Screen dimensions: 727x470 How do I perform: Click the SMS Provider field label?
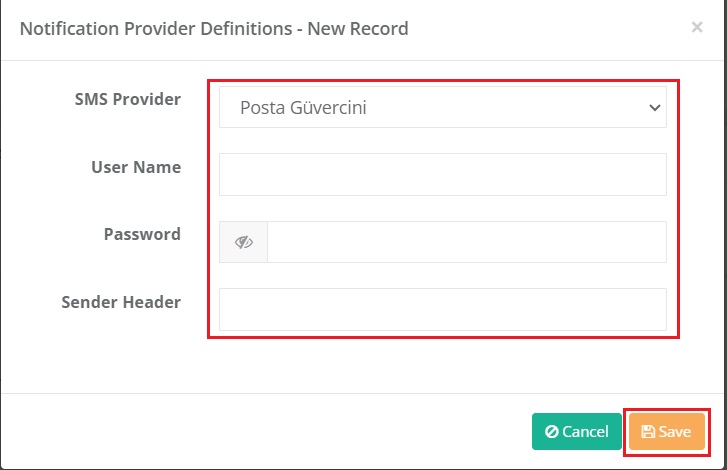[x=127, y=99]
